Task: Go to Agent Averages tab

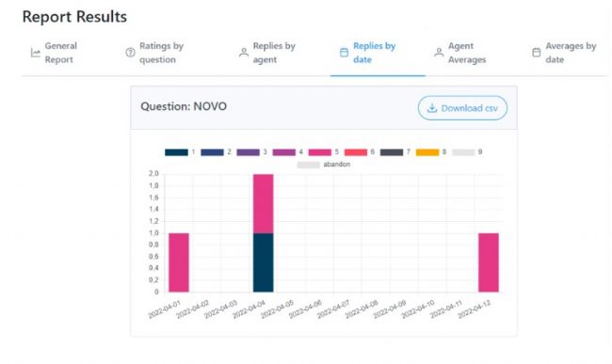Action: [x=460, y=53]
